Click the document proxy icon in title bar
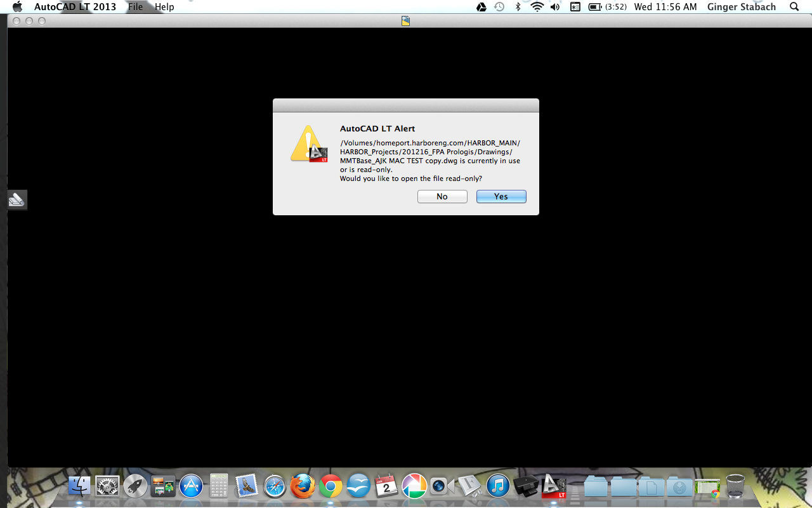 tap(406, 21)
